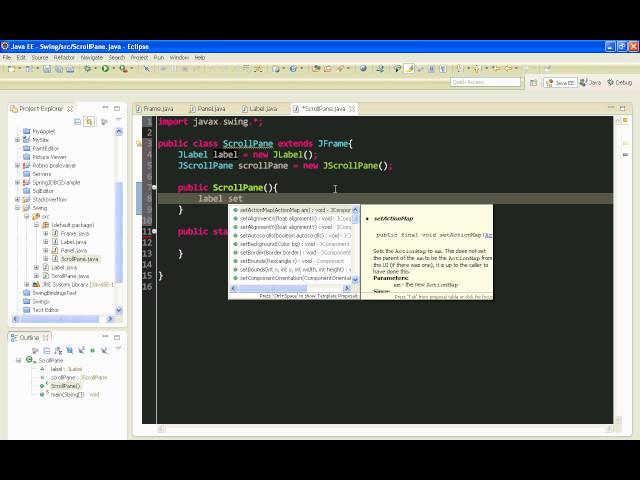Select main(String[]) in Outline
Image resolution: width=640 pixels, height=480 pixels.
[75, 395]
